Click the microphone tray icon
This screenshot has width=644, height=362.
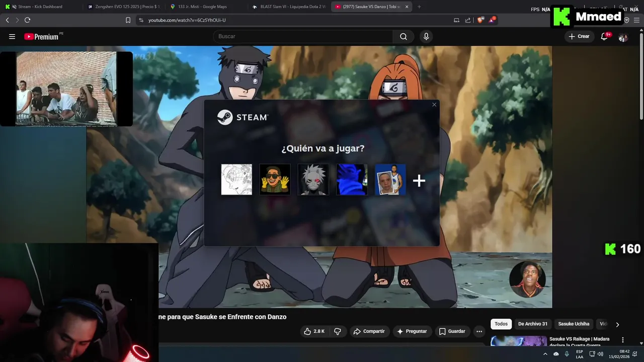click(567, 354)
